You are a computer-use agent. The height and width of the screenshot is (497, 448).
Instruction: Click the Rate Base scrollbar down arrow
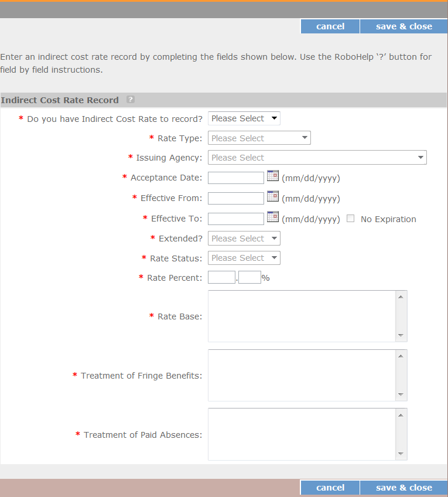(401, 335)
